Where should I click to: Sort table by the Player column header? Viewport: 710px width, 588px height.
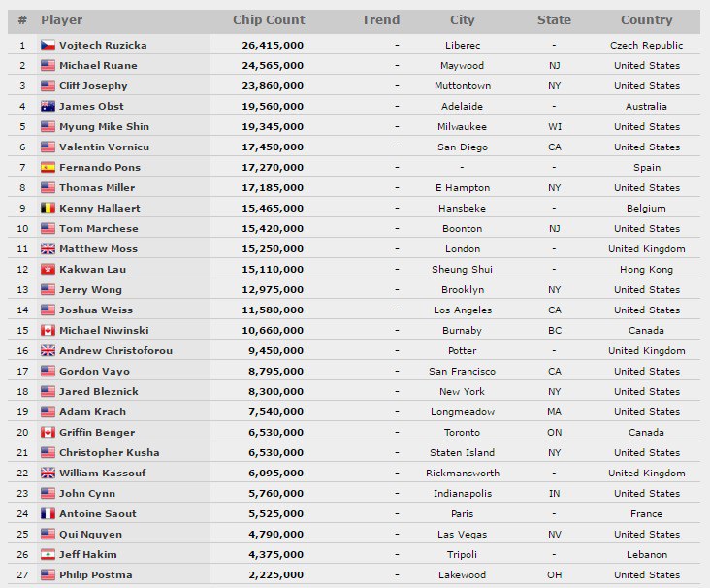(62, 20)
